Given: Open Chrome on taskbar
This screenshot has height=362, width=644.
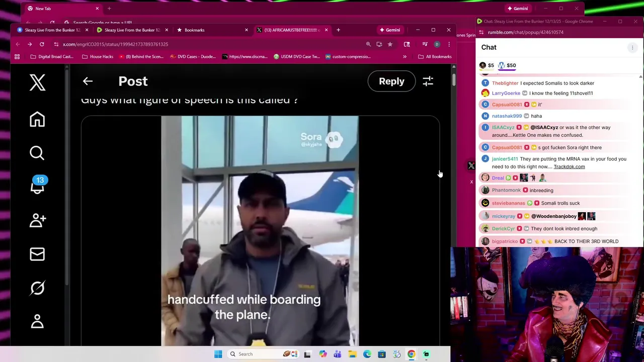Looking at the screenshot, I should point(412,354).
